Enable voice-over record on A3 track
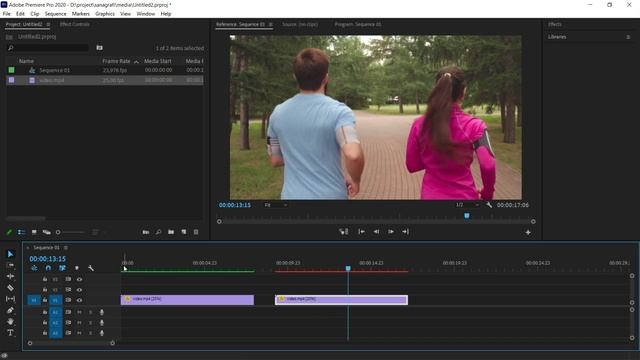The image size is (640, 360). 102,333
